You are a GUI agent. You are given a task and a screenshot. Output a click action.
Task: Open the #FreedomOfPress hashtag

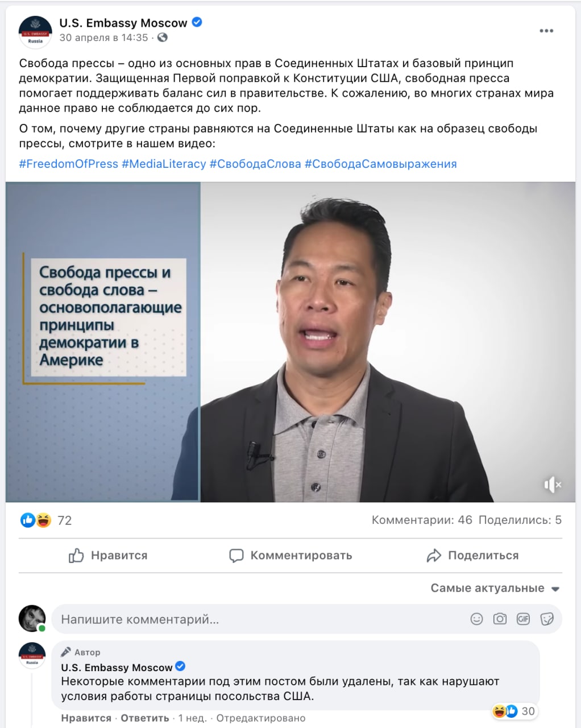click(68, 164)
